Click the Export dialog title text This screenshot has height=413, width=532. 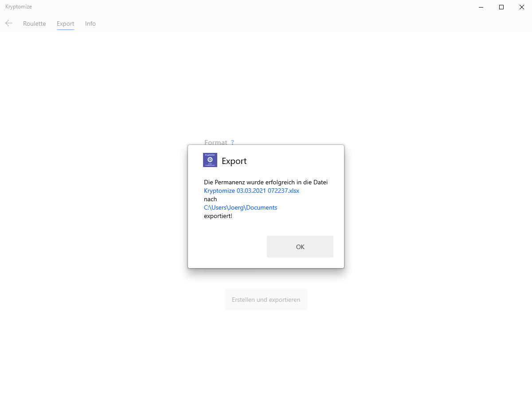pos(234,161)
